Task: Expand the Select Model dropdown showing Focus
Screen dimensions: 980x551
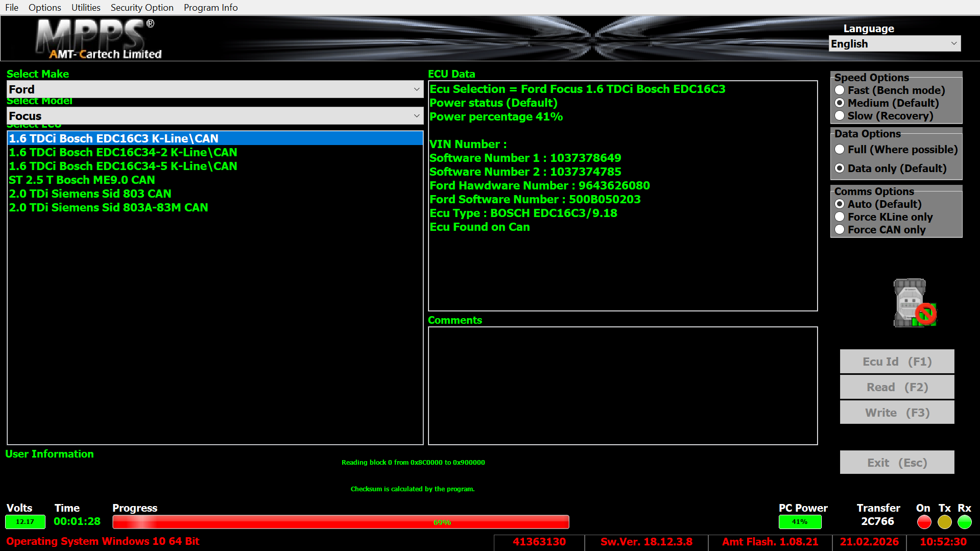Action: pos(214,116)
